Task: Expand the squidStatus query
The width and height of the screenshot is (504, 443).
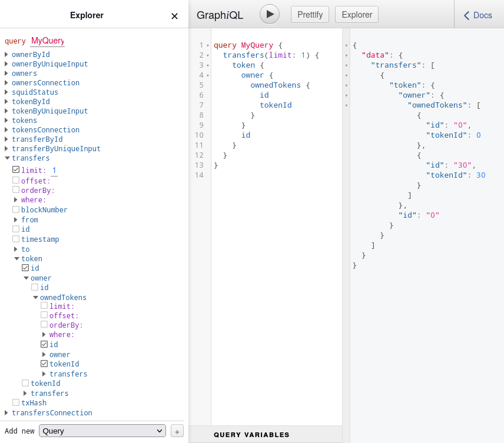Action: [x=6, y=92]
